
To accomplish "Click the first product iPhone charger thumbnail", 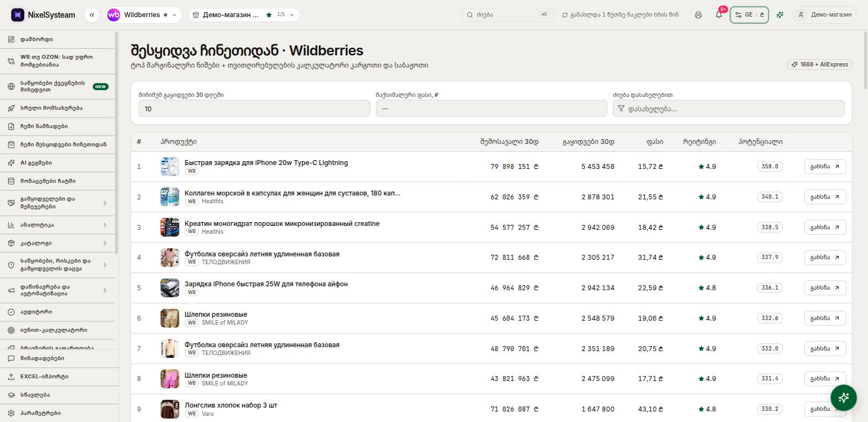I will [x=170, y=167].
